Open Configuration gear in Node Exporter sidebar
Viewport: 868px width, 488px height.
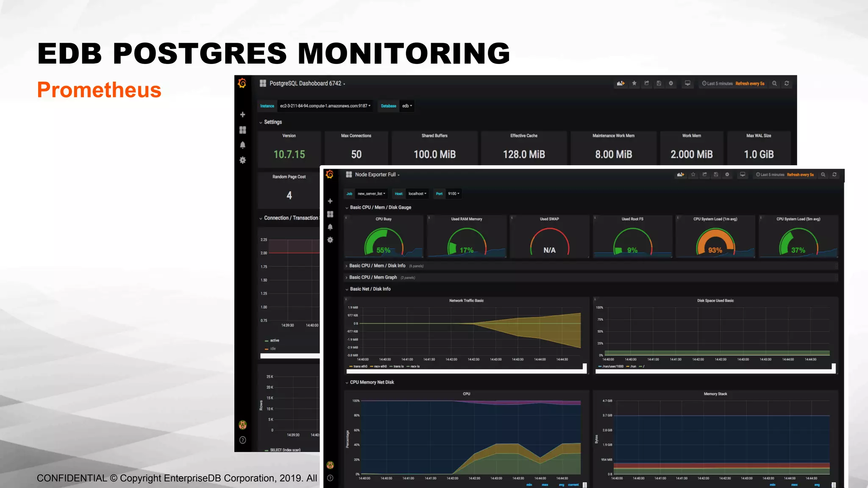[330, 240]
